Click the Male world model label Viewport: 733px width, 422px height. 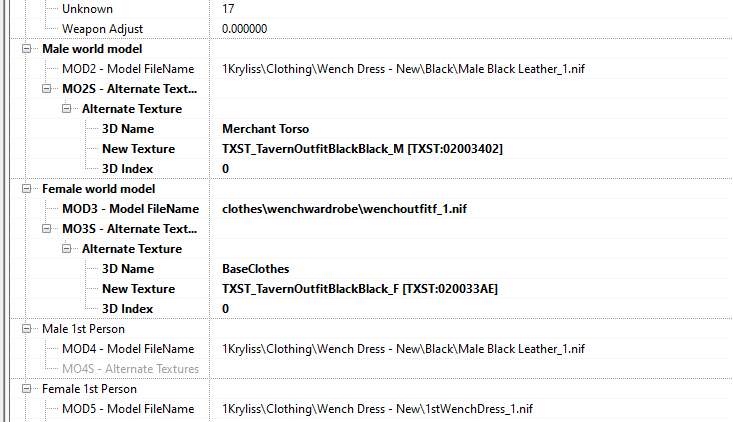coord(92,49)
